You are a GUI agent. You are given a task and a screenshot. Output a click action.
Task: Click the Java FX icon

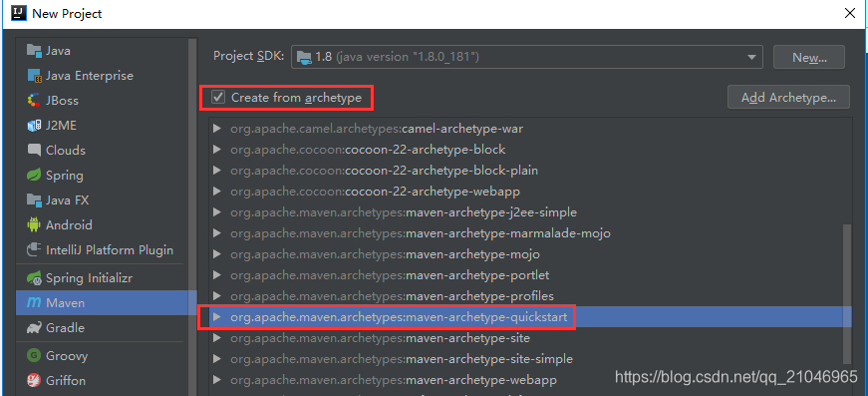click(x=34, y=199)
